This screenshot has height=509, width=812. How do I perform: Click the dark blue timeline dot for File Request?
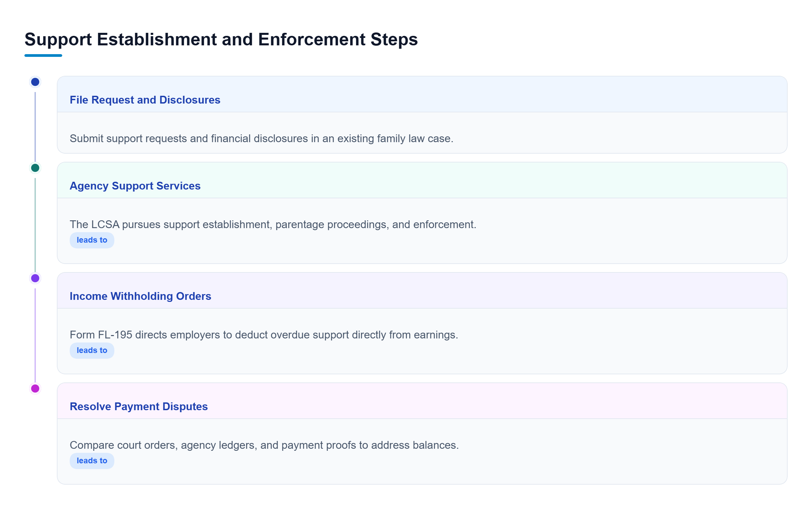point(35,82)
